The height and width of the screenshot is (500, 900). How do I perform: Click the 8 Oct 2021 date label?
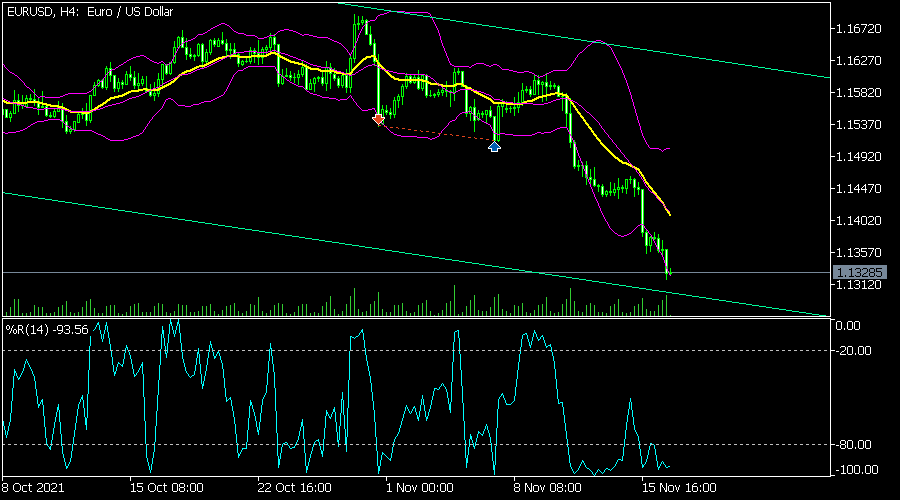click(33, 488)
